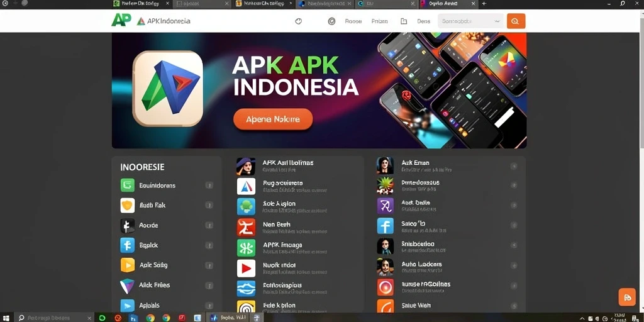Open the Windows Start menu

[x=6, y=318]
